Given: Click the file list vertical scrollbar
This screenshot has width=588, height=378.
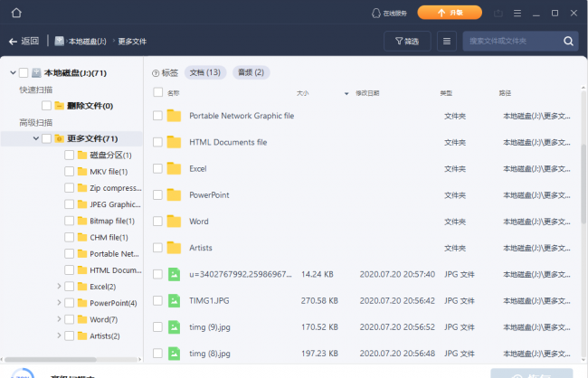Looking at the screenshot, I should point(583,184).
